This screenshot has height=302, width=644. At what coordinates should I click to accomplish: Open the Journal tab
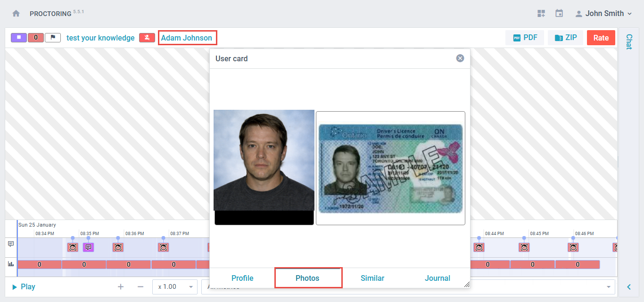pyautogui.click(x=437, y=278)
